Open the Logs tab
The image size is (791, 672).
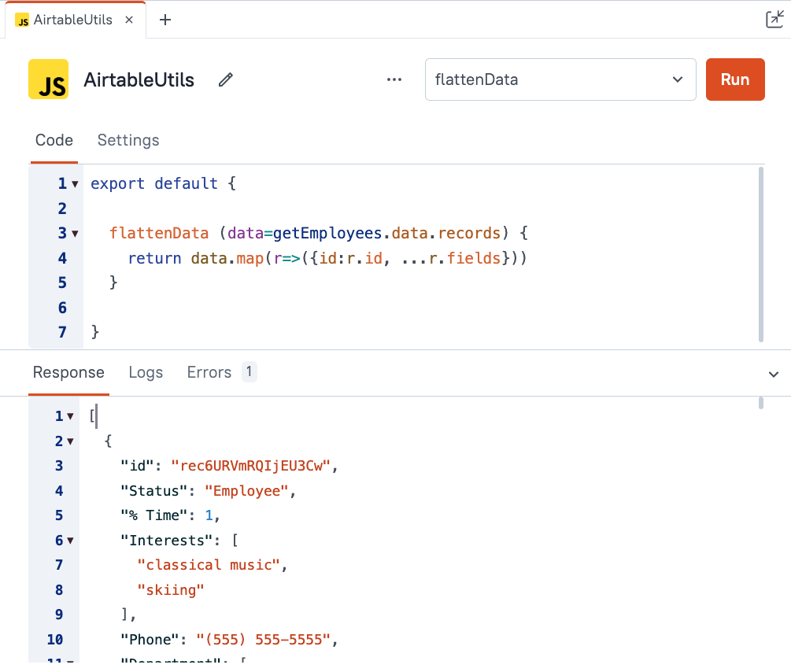(145, 372)
